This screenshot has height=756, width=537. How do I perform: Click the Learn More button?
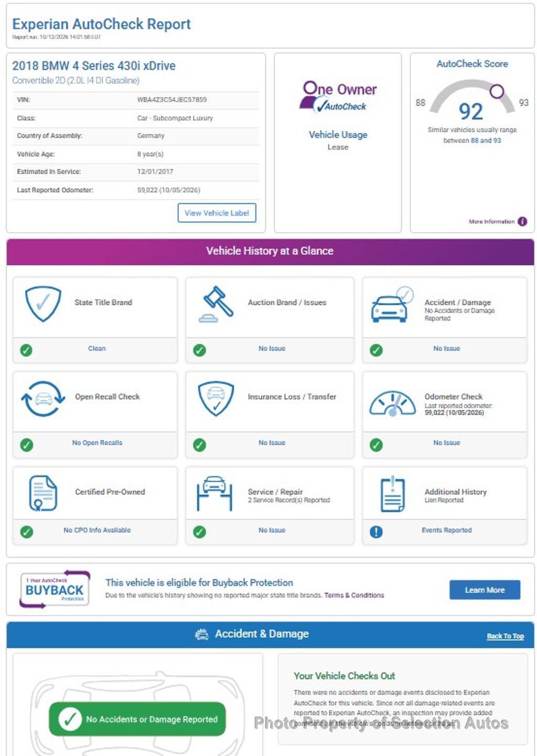485,590
